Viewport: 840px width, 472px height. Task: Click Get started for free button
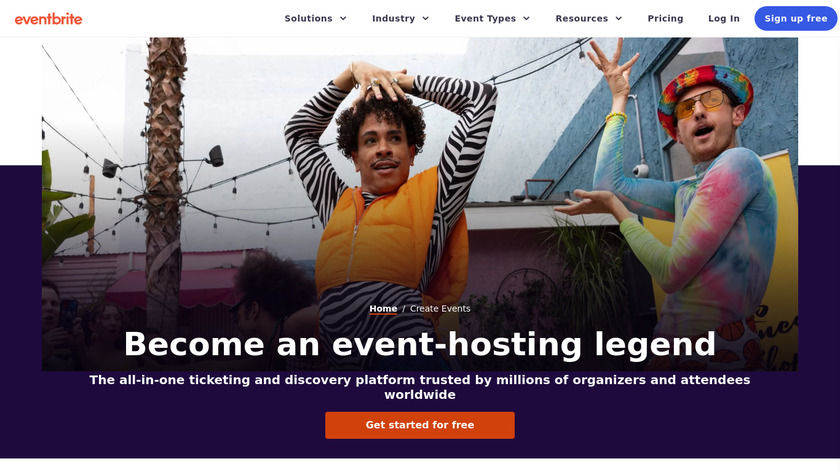click(420, 425)
